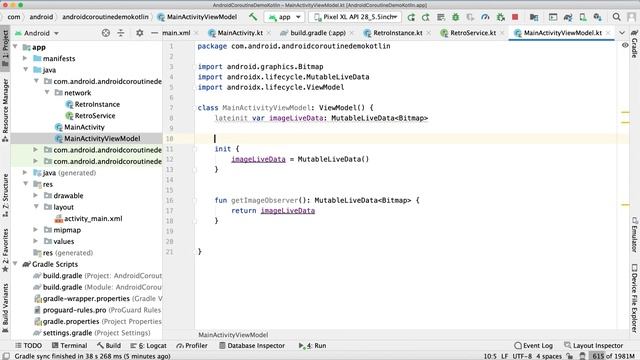This screenshot has height=360, width=640.
Task: Expand the drawable folder
Action: (36, 196)
